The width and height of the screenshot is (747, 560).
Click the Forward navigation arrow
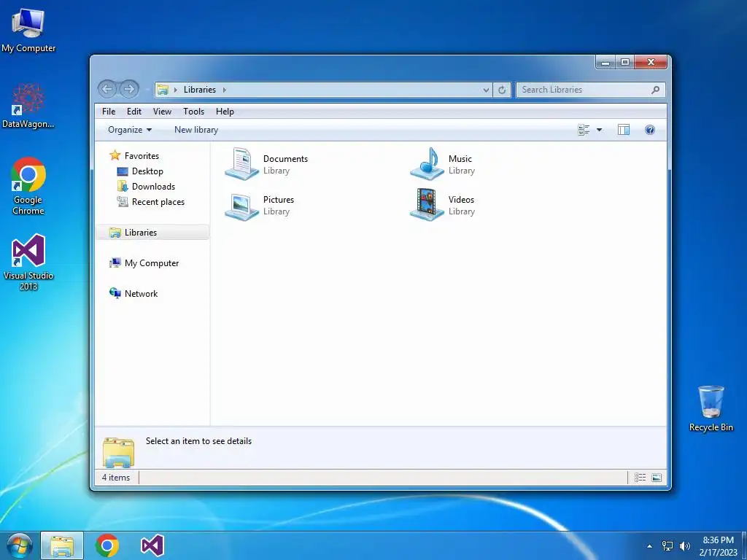[128, 89]
